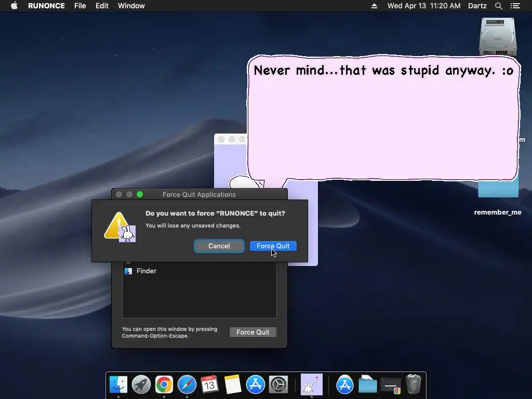The height and width of the screenshot is (399, 532).
Task: Click the warning icon with bunny in dialog
Action: tap(120, 227)
